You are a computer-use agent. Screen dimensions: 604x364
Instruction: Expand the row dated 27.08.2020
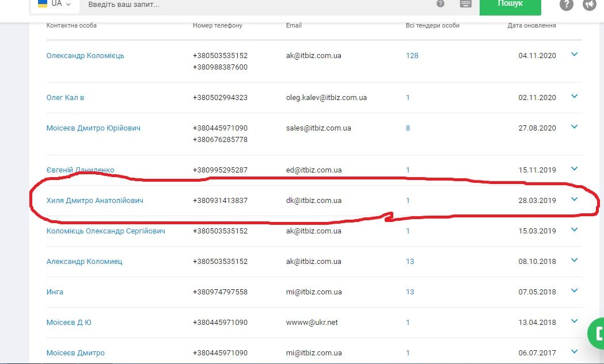pos(574,127)
